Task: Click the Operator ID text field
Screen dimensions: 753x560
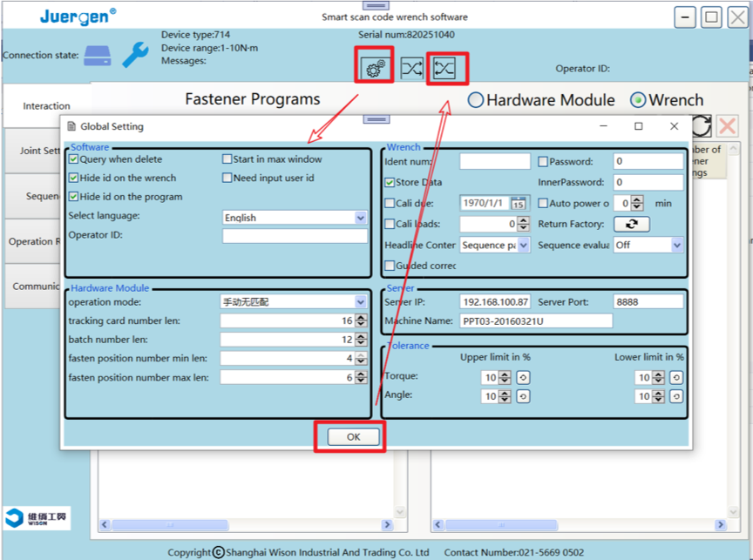Action: (295, 236)
